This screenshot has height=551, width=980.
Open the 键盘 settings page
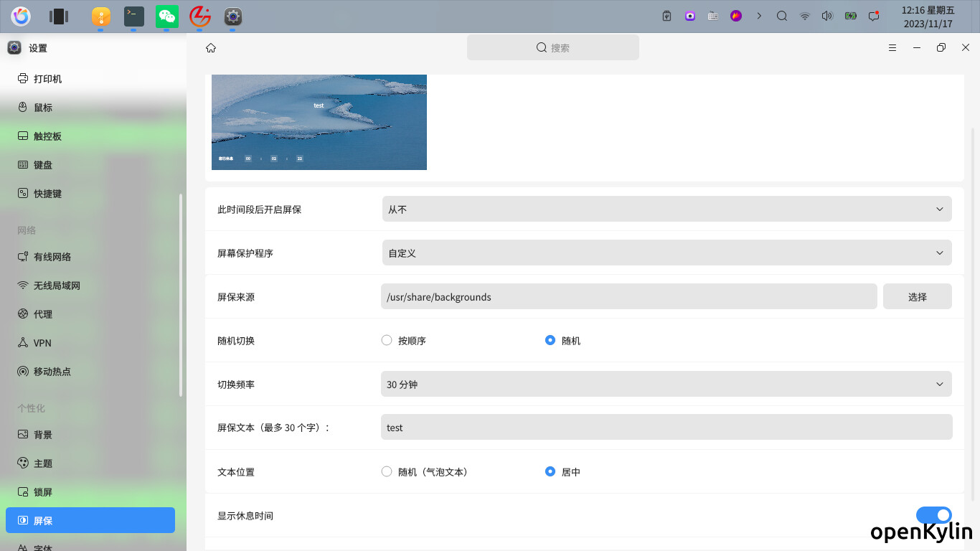[x=43, y=165]
